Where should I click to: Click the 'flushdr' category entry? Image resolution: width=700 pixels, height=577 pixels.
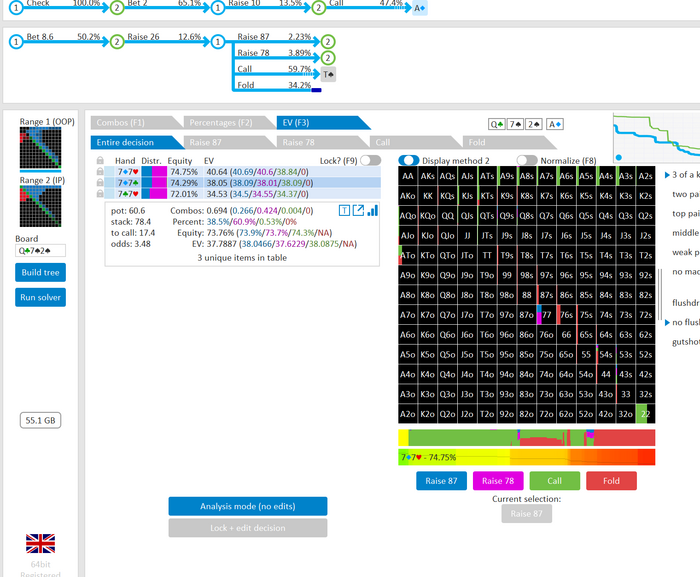[x=686, y=303]
